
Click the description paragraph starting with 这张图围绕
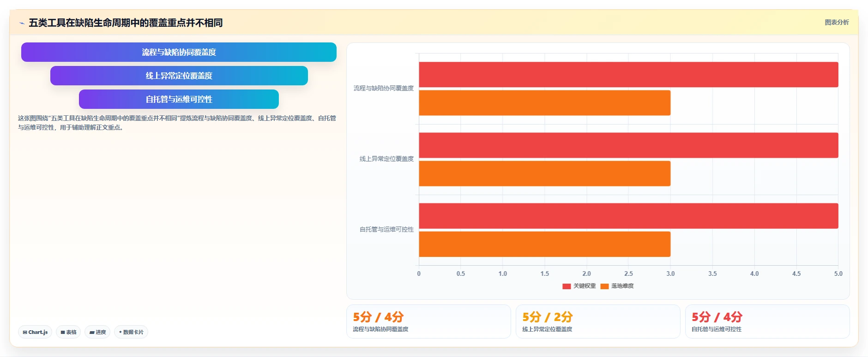(x=177, y=123)
